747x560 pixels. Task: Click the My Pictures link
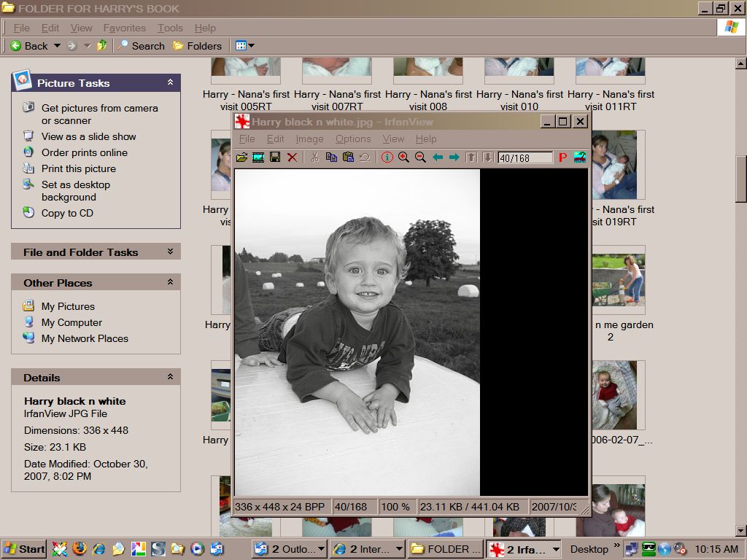coord(68,306)
